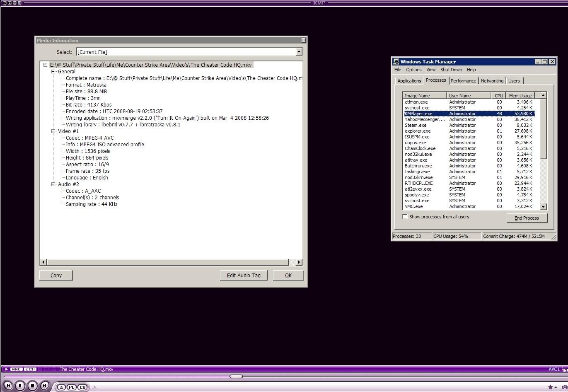568x392 pixels.
Task: Switch to the Performance tab
Action: [463, 81]
